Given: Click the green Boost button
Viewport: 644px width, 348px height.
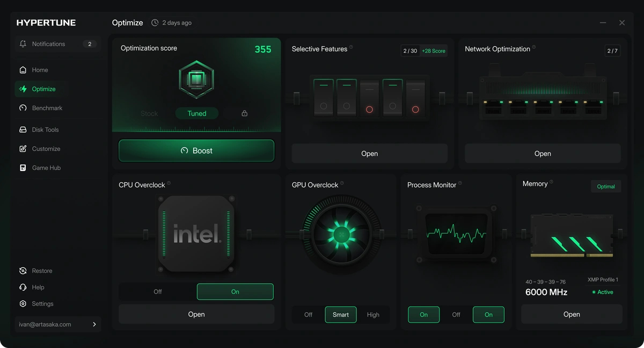Looking at the screenshot, I should (196, 151).
